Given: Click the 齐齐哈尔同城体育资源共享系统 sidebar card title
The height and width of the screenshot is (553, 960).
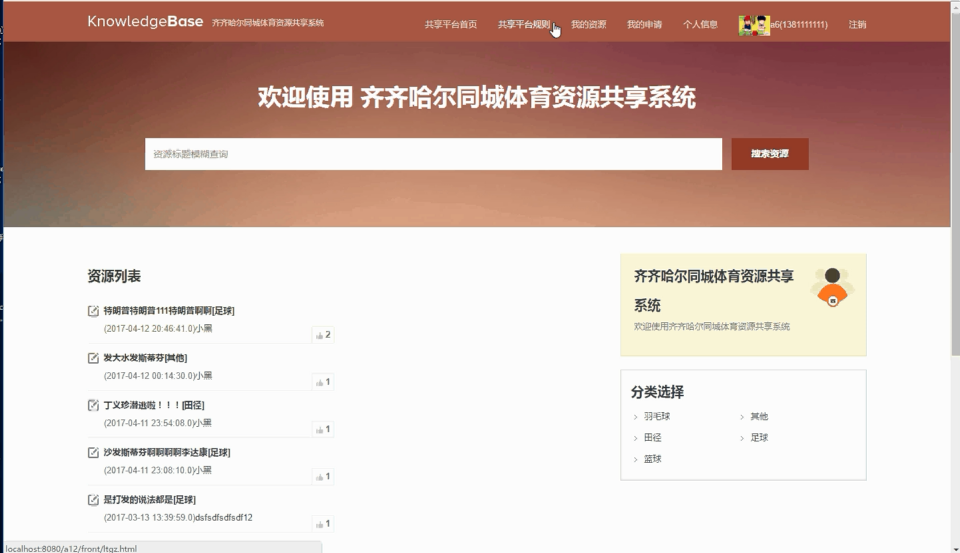Looking at the screenshot, I should [714, 291].
